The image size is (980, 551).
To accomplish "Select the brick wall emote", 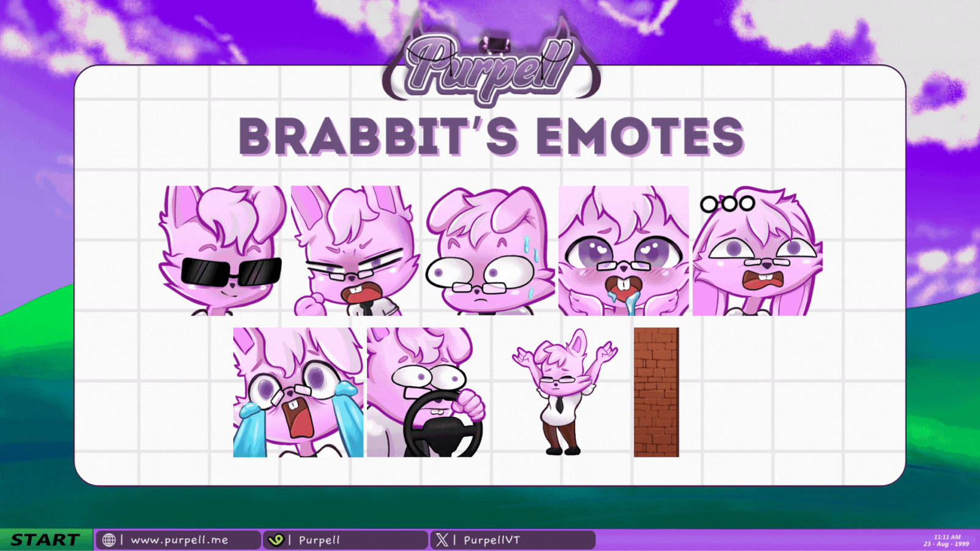I will point(656,392).
